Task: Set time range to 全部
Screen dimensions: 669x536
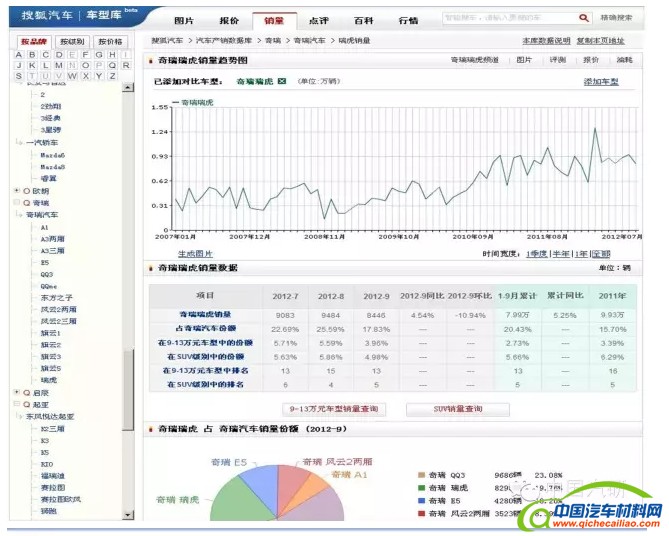Action: (601, 254)
